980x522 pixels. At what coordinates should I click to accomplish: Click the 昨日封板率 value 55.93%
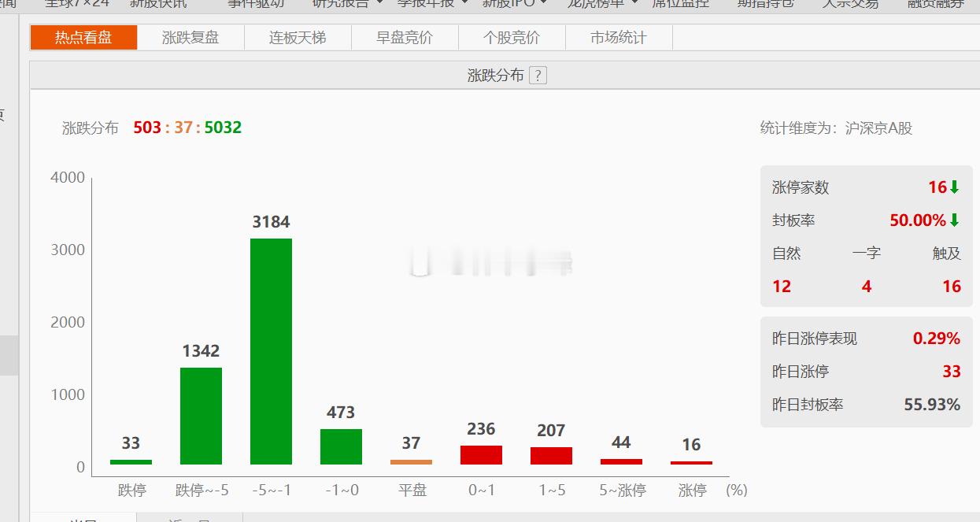click(932, 405)
